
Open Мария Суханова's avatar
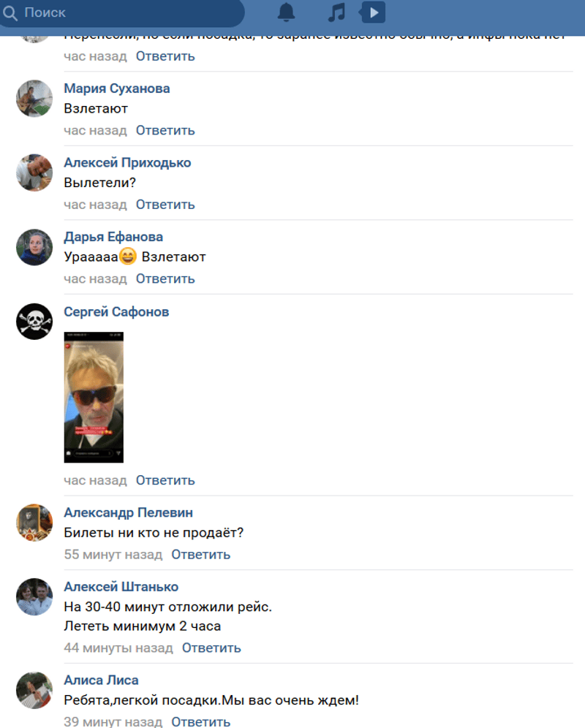point(34,99)
